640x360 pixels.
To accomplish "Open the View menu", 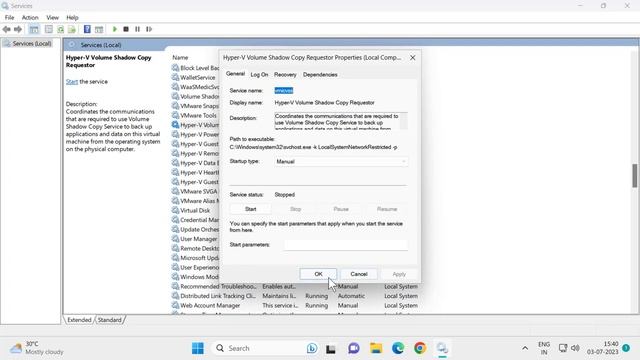I will (x=52, y=18).
